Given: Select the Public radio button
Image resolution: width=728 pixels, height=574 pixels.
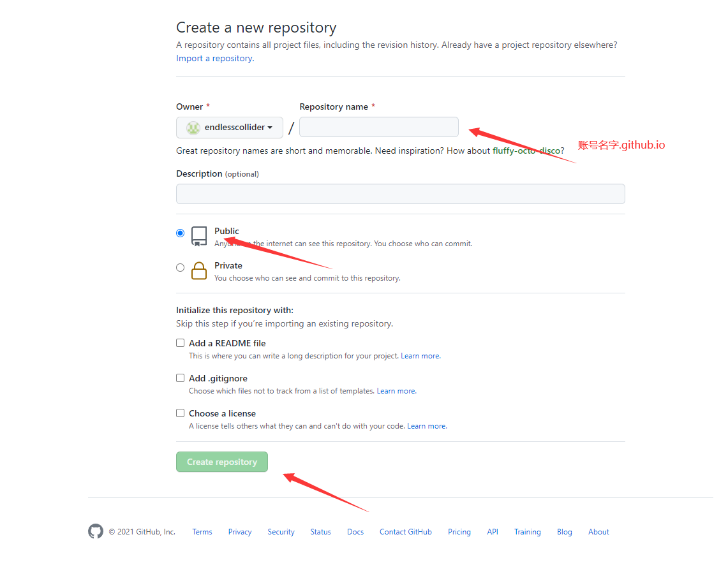Looking at the screenshot, I should tap(180, 233).
